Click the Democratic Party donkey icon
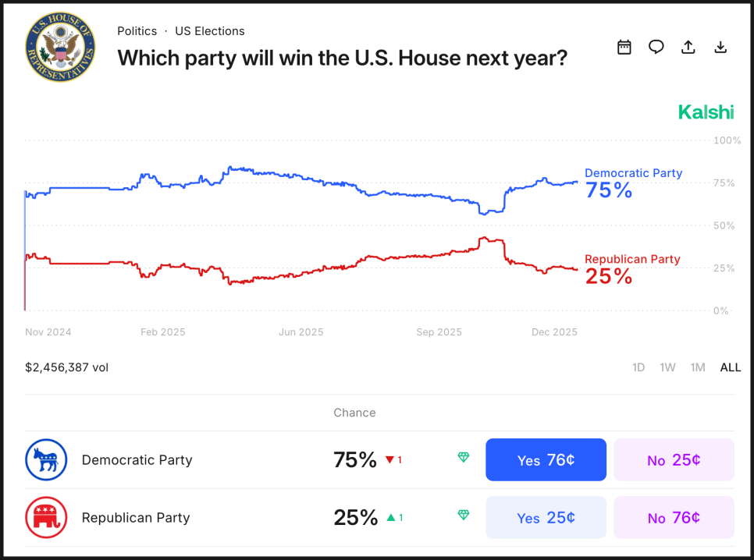Viewport: 754px width, 560px height. [x=47, y=459]
